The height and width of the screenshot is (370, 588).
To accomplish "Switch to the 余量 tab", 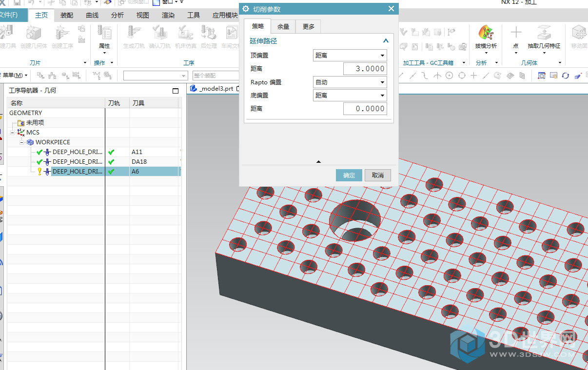I will point(283,27).
